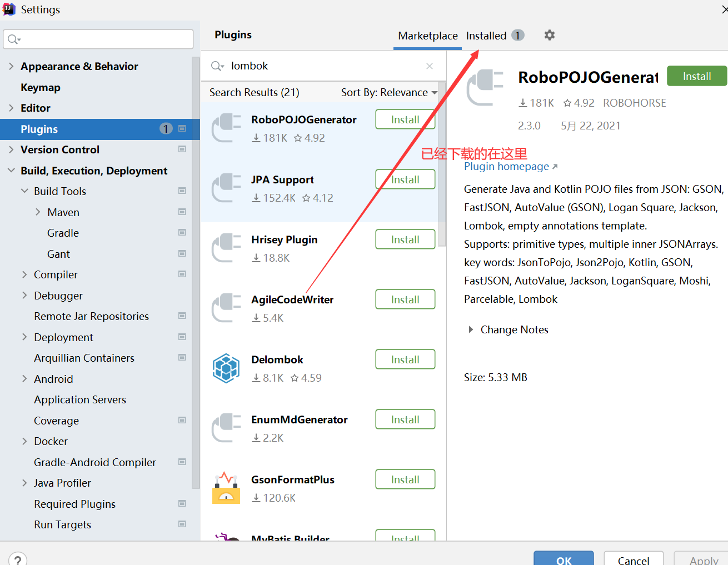Click the project-level icon beside Build Tools

tap(182, 191)
